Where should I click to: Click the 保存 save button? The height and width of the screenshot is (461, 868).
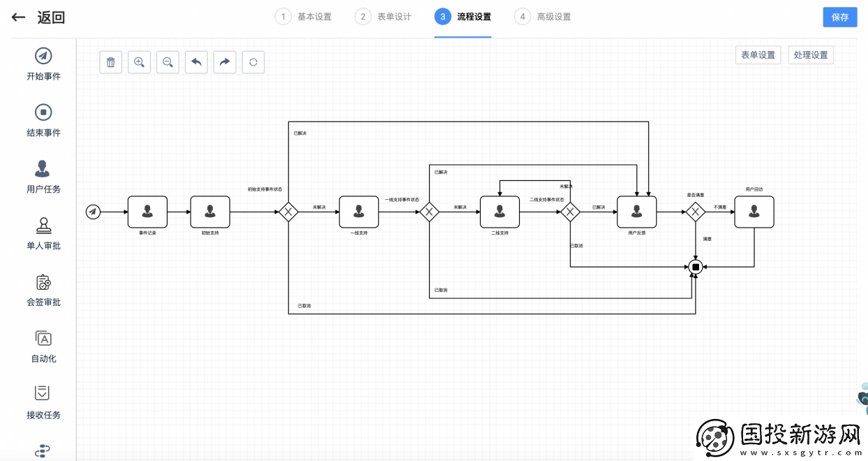click(839, 17)
